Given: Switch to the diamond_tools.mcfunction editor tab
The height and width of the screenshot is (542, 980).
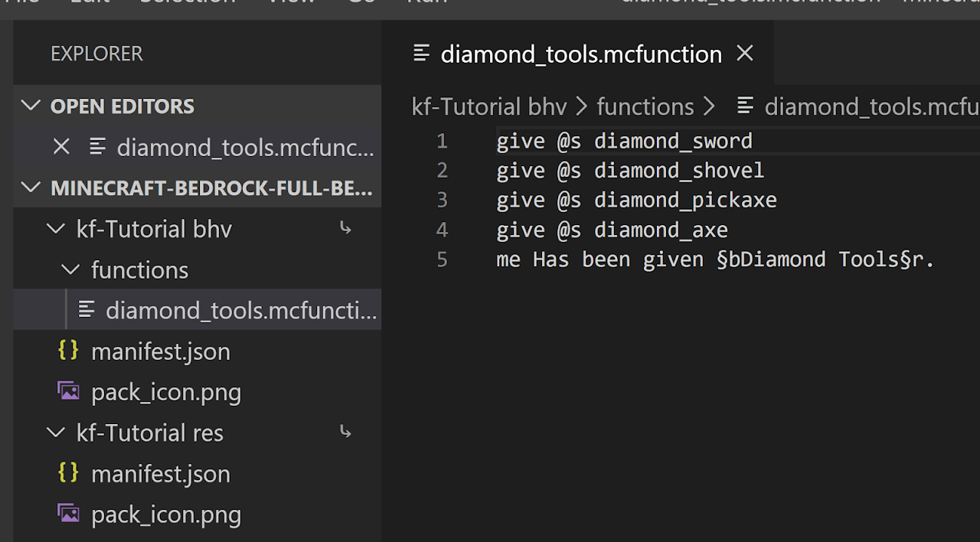Looking at the screenshot, I should (x=581, y=54).
